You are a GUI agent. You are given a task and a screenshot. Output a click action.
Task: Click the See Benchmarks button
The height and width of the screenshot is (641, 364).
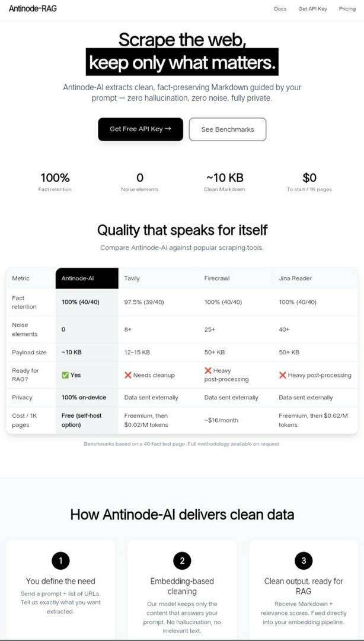coord(228,129)
